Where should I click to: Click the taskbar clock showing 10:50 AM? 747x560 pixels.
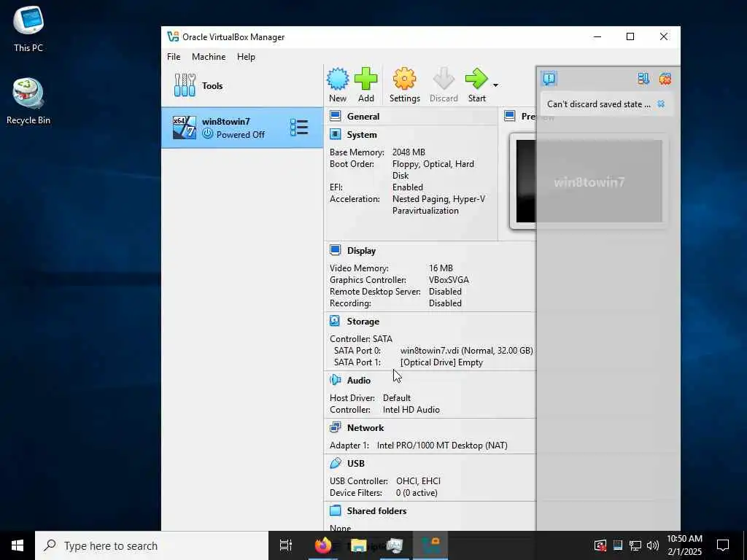(684, 545)
